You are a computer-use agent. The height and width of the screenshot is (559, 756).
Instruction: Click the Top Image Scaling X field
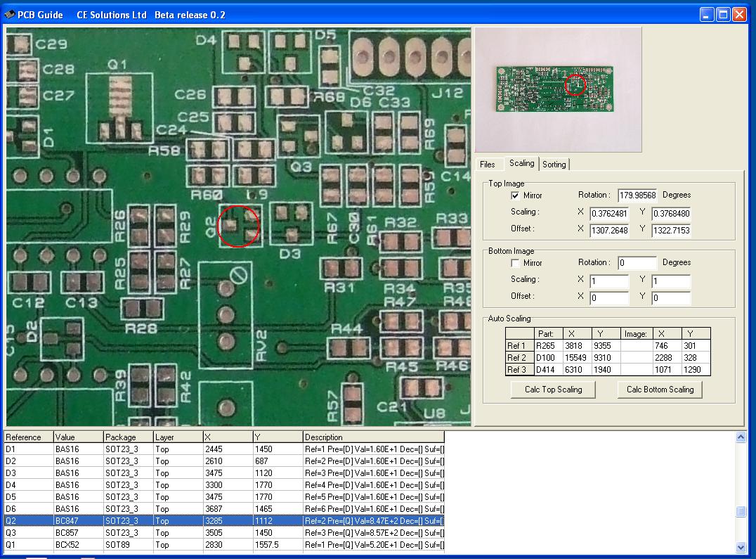[x=608, y=214]
